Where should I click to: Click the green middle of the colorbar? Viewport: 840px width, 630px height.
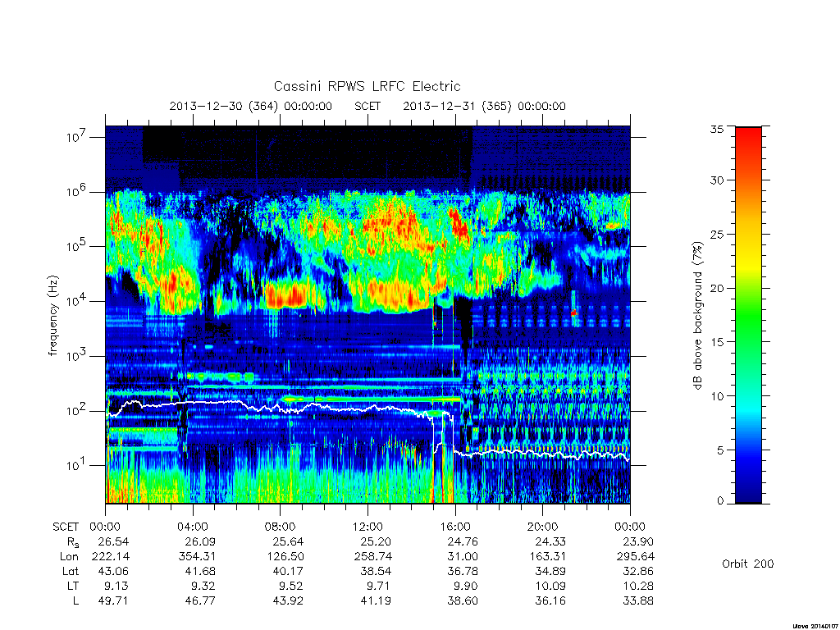pyautogui.click(x=748, y=315)
